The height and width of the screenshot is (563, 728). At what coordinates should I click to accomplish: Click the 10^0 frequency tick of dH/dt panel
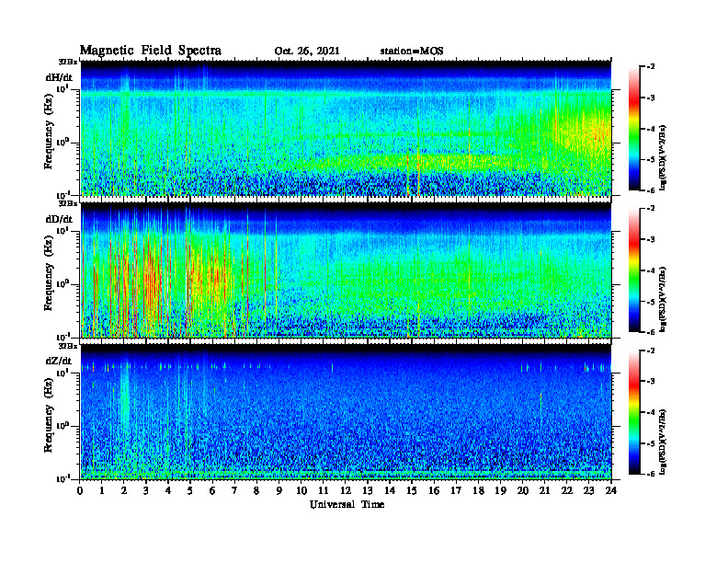tap(63, 143)
